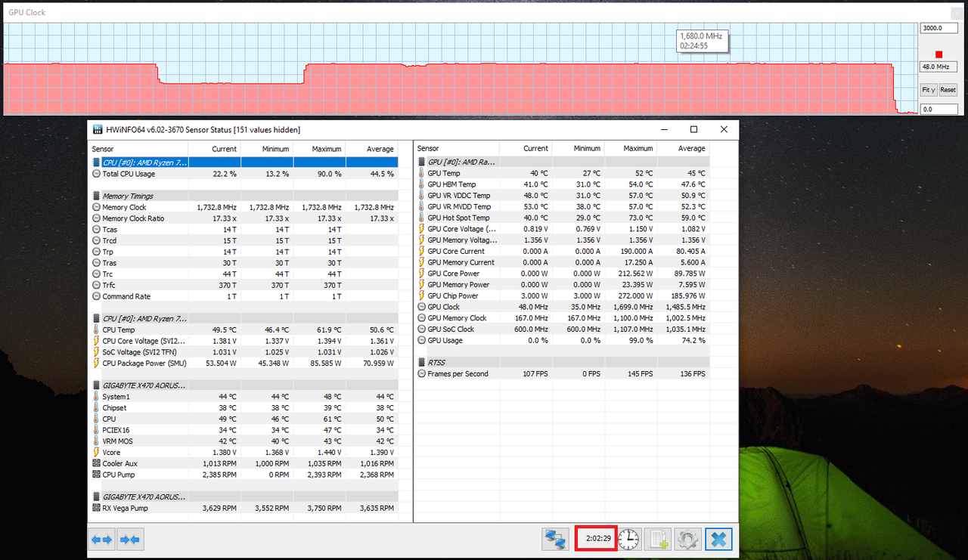Select the CPU Core Voltage (SVI2...) row

click(244, 341)
